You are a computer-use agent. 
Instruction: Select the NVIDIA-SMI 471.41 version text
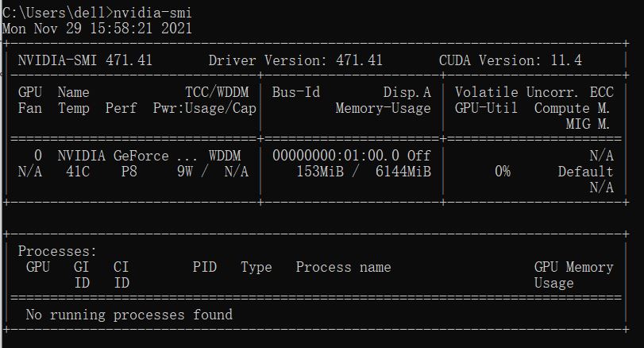[x=85, y=60]
